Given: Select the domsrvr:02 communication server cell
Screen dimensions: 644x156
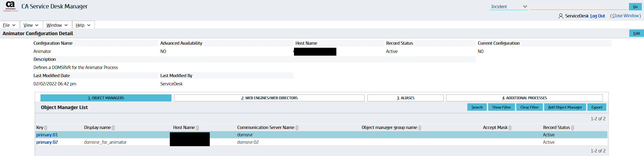Looking at the screenshot, I should [x=248, y=142].
